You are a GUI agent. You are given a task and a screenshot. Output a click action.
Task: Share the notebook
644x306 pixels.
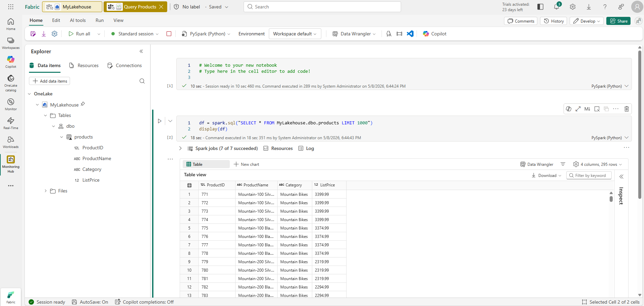point(618,21)
